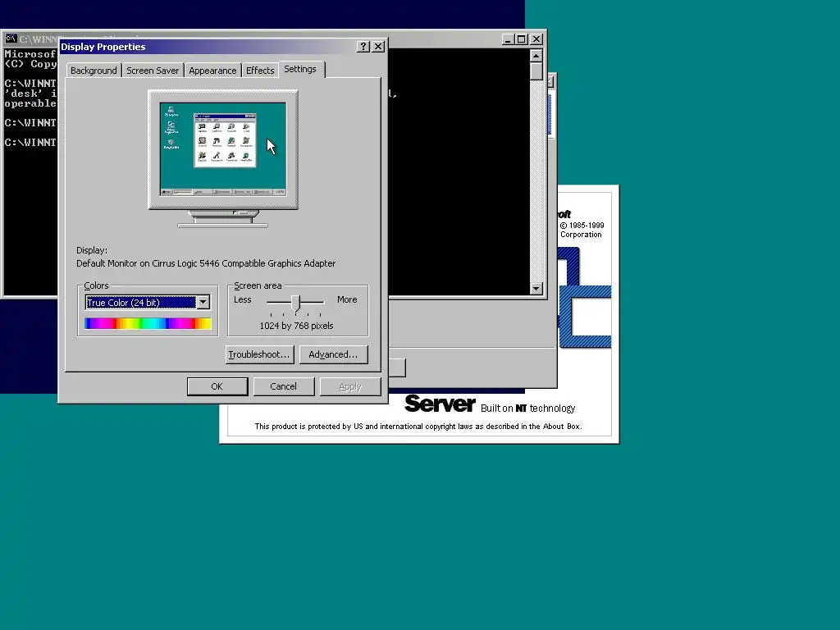Close the command prompt window

click(x=536, y=39)
